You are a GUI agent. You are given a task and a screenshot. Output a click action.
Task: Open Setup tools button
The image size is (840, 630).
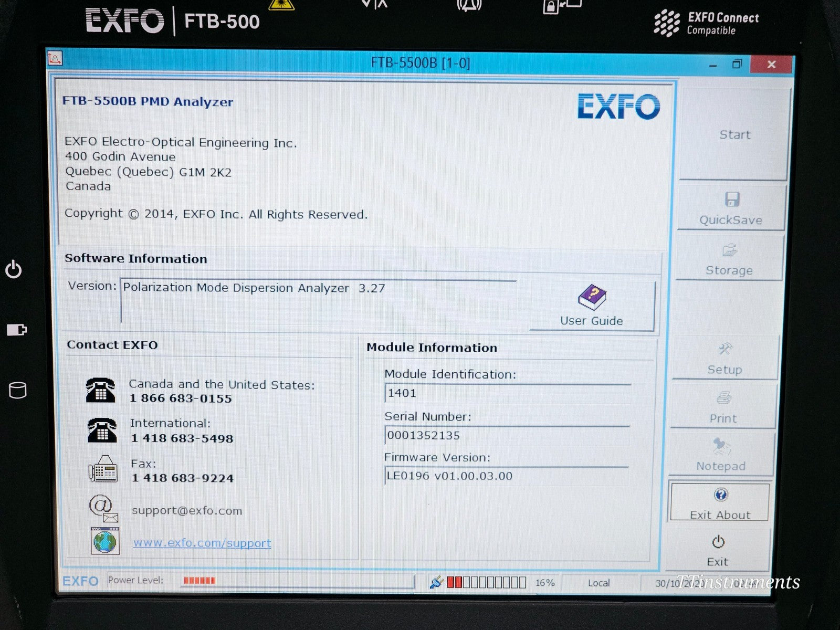[724, 358]
